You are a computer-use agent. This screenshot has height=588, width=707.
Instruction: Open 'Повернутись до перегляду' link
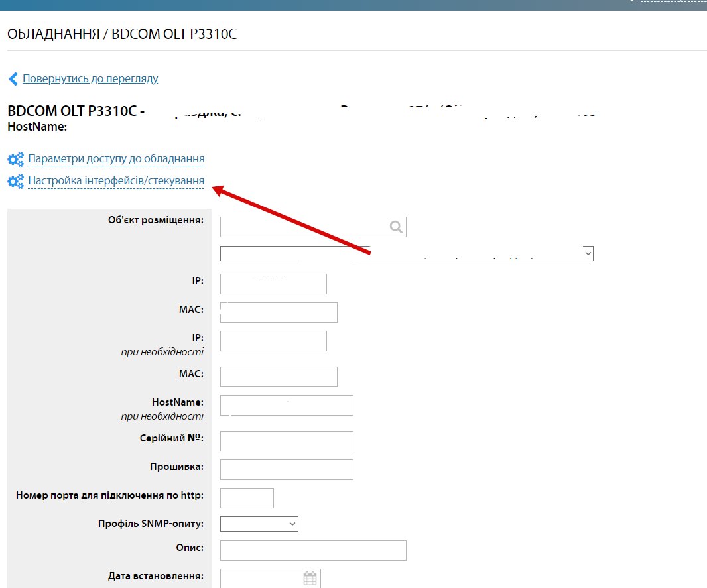(90, 78)
